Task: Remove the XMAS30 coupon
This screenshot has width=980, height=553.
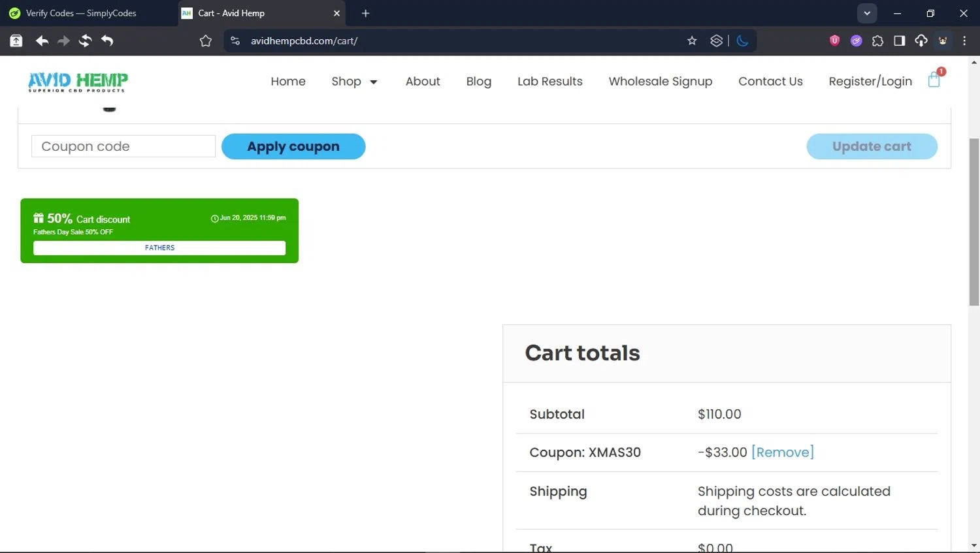Action: pyautogui.click(x=783, y=452)
